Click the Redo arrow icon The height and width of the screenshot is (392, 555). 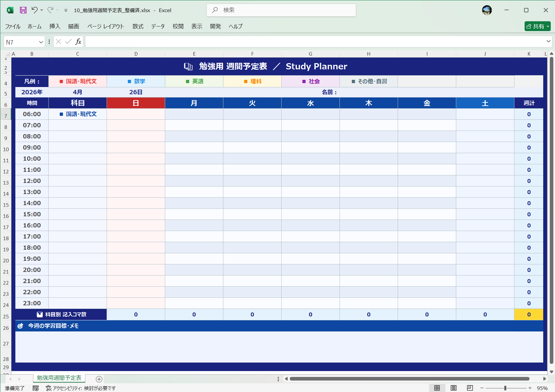click(x=50, y=10)
